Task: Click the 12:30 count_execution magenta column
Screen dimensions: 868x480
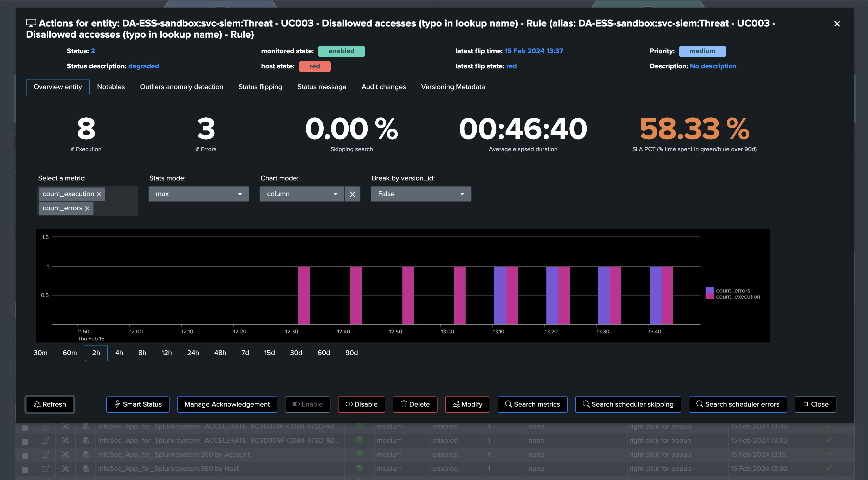Action: point(304,296)
